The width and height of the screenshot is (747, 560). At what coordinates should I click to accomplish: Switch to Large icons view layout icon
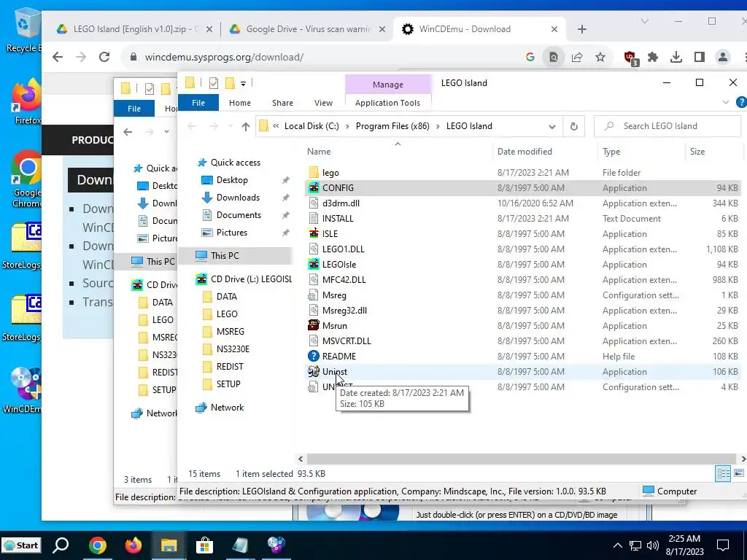pyautogui.click(x=739, y=473)
